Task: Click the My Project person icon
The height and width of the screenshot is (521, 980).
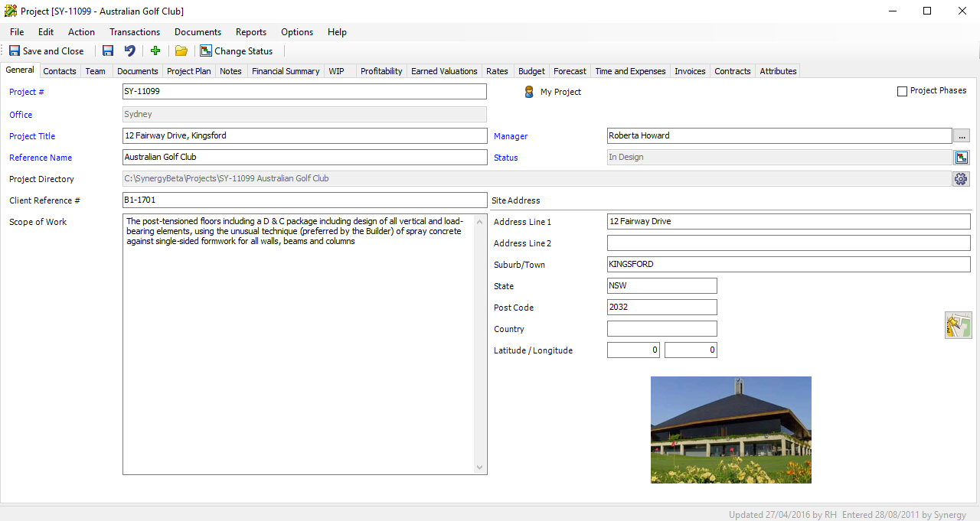Action: coord(529,92)
